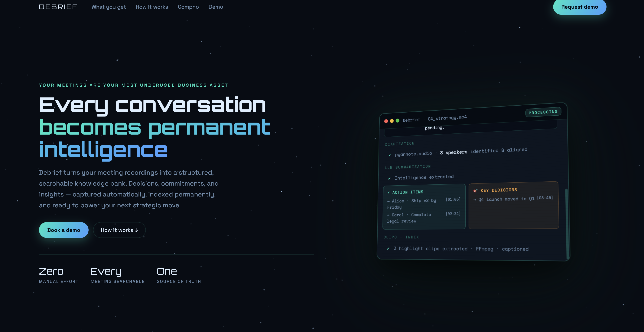644x332 pixels.
Task: Click the [01:05] timestamp
Action: coord(453,199)
